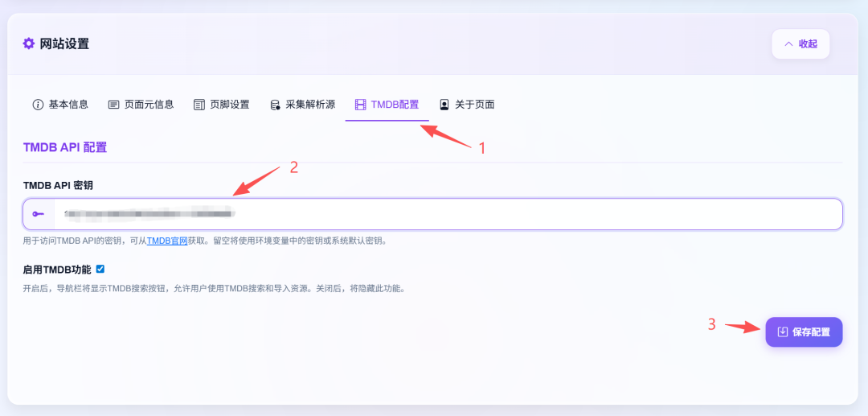Screen dimensions: 868x416
Task: Click the TMDB API 配置 section heading
Action: point(65,147)
